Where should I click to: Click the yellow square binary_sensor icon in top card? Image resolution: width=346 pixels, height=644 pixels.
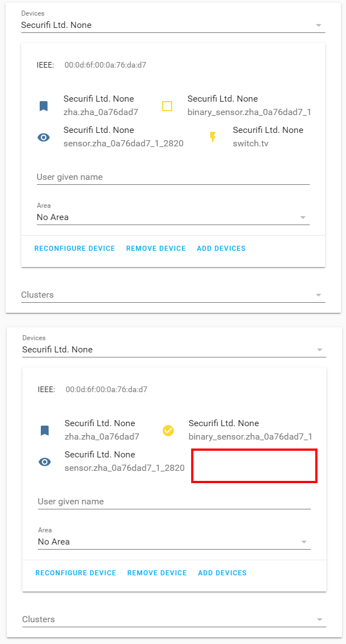click(167, 106)
